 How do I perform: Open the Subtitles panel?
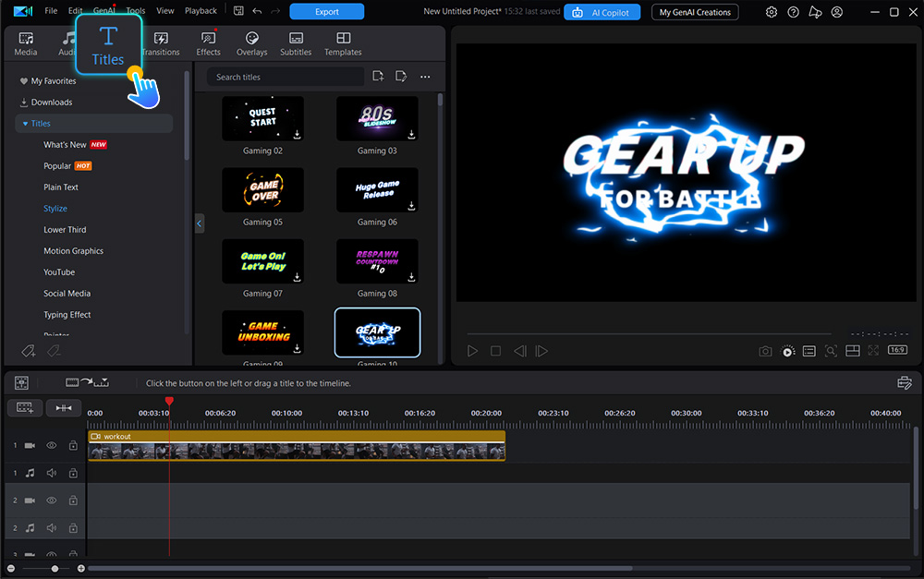[x=296, y=42]
